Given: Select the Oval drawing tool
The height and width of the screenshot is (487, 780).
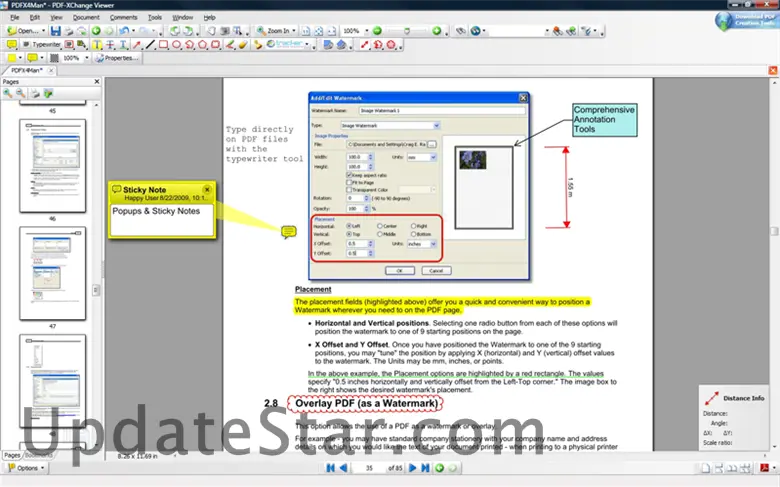Looking at the screenshot, I should click(x=176, y=45).
